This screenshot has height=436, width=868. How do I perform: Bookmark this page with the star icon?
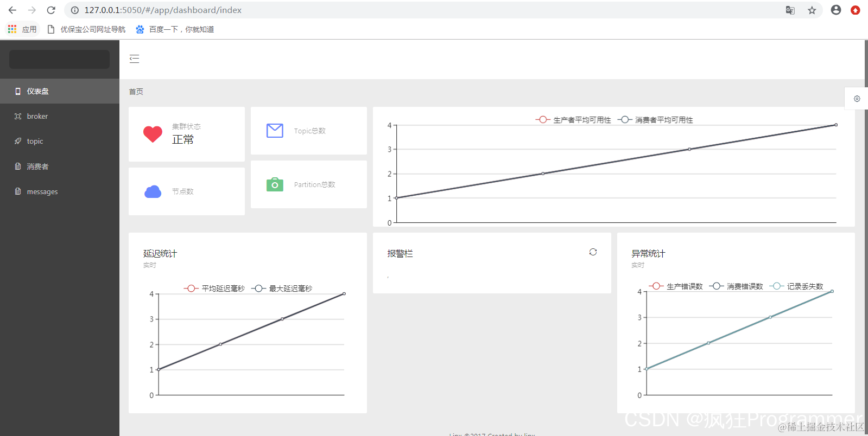pyautogui.click(x=812, y=10)
